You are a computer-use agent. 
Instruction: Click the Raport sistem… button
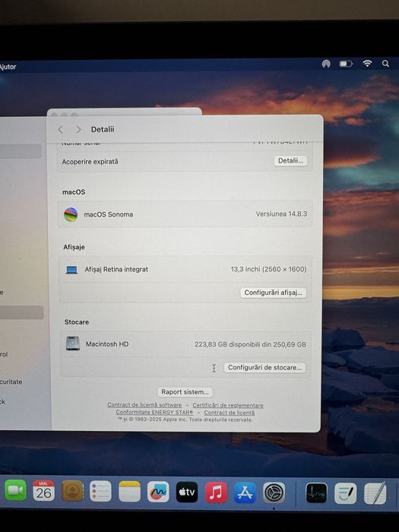click(185, 392)
